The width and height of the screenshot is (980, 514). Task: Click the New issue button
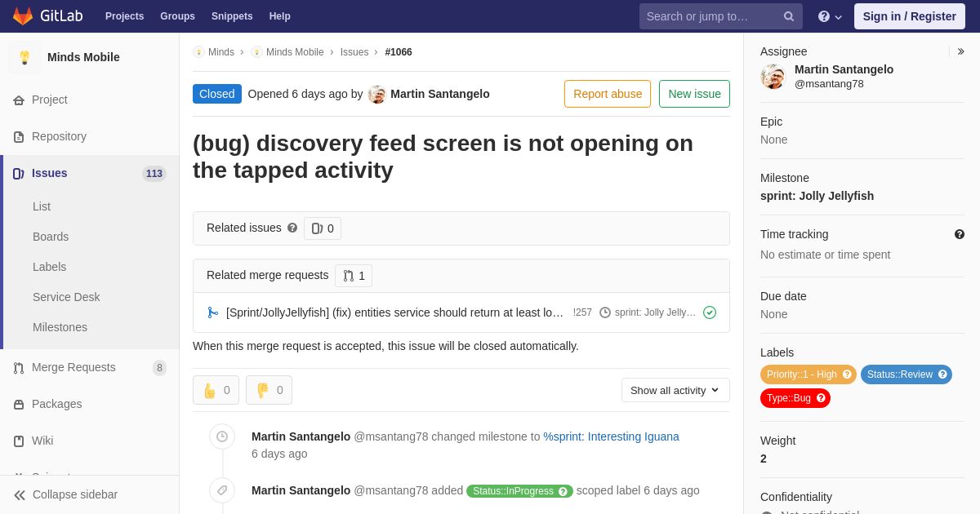(x=694, y=94)
